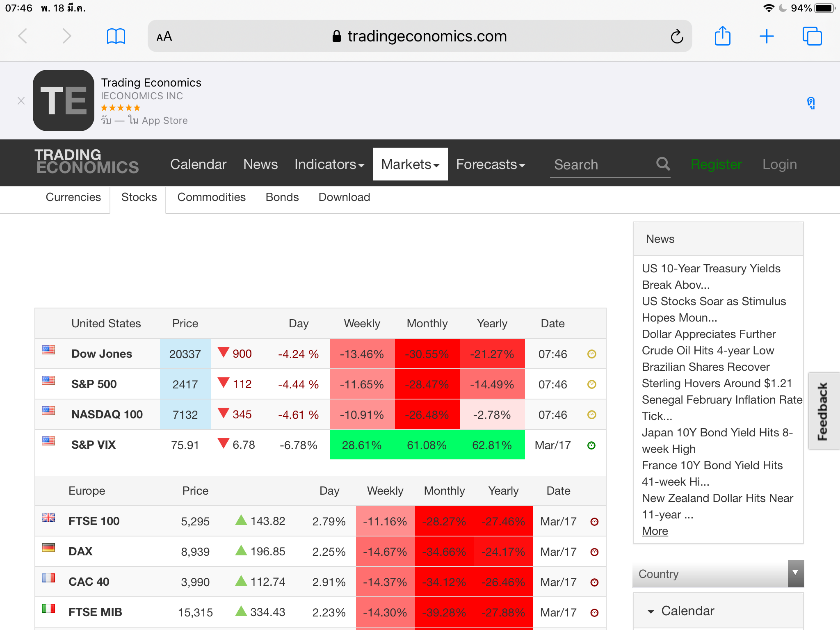Switch to the Commodities tab

tap(211, 197)
